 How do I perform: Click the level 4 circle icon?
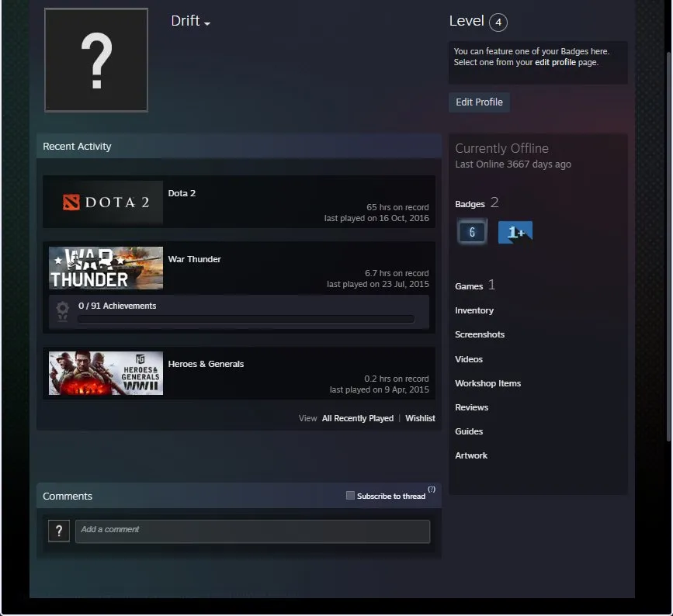[498, 22]
